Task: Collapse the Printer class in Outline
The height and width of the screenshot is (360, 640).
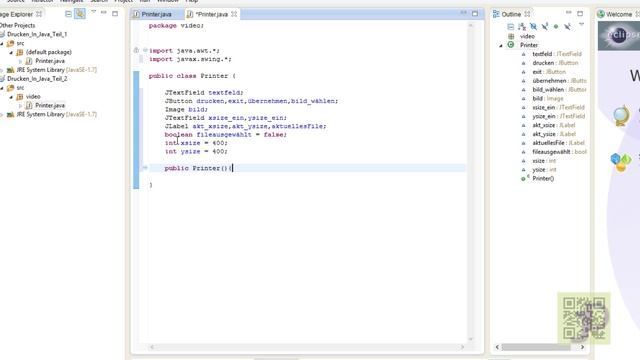Action: tap(501, 45)
